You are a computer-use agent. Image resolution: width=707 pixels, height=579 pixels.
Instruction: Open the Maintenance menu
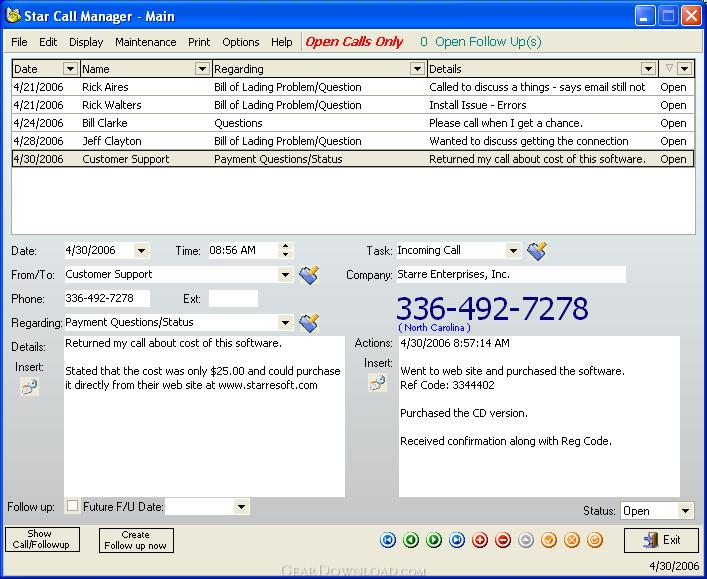pyautogui.click(x=146, y=42)
